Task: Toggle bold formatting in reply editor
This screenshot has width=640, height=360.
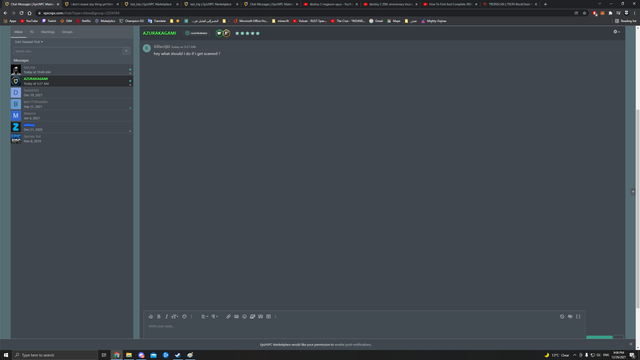Action: click(x=159, y=316)
